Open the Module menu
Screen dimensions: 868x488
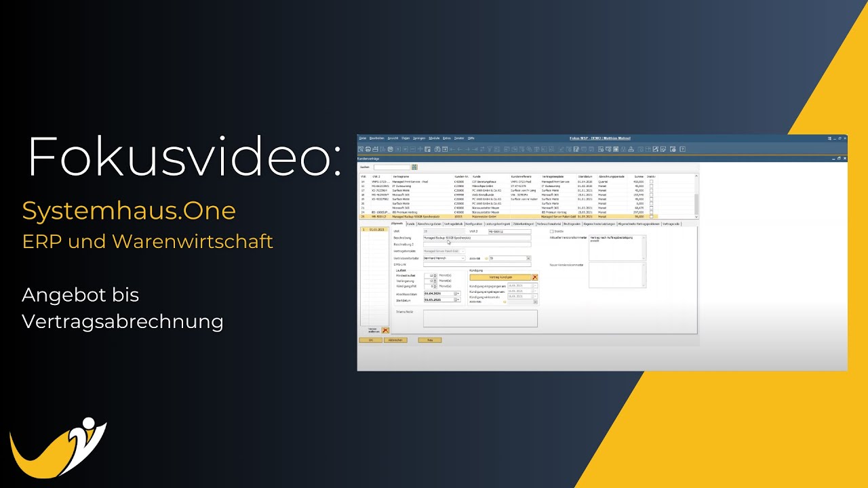[434, 138]
